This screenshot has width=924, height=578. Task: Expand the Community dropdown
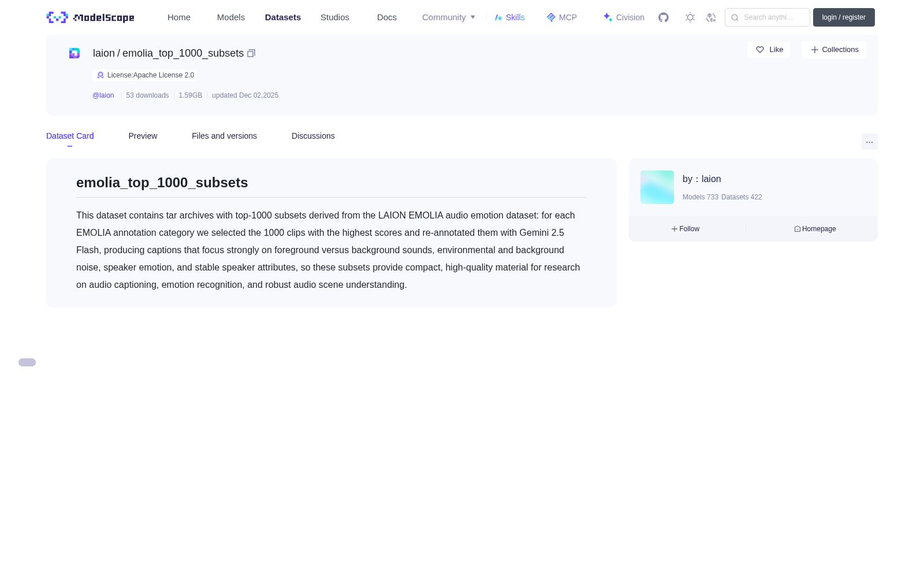[449, 17]
